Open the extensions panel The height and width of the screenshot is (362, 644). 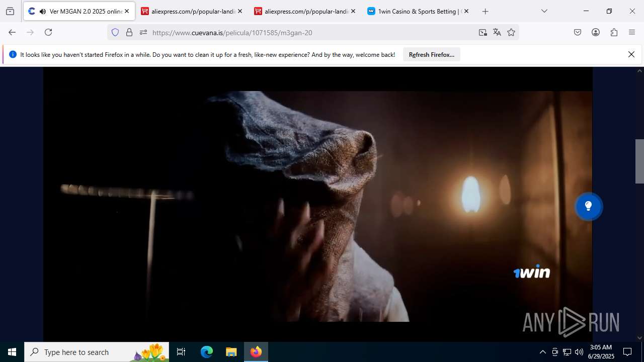[x=614, y=32]
